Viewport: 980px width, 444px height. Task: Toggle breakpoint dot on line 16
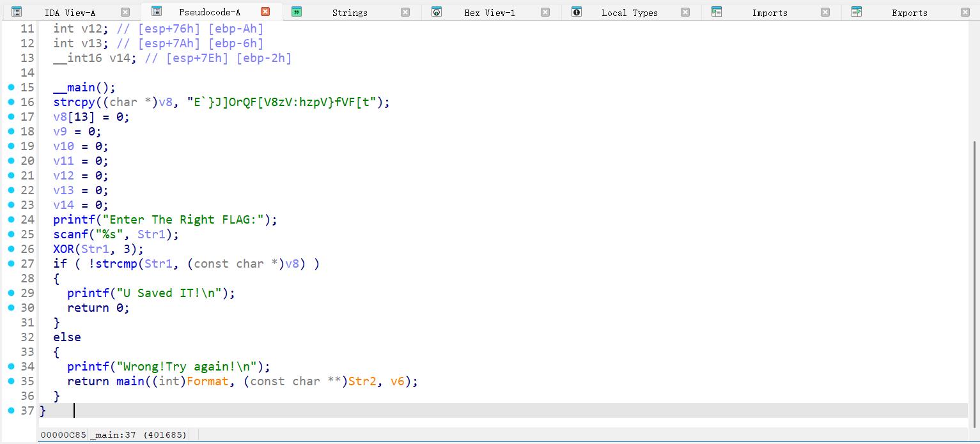11,102
